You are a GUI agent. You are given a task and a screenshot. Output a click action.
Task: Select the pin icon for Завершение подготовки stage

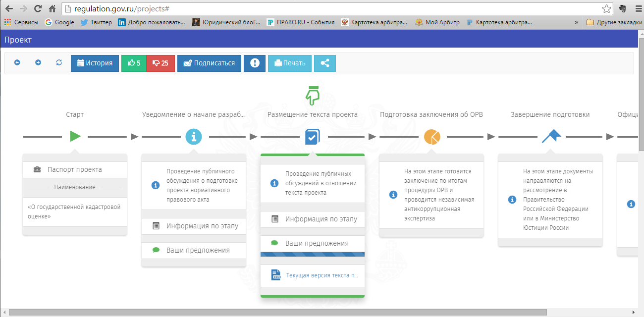(x=551, y=136)
